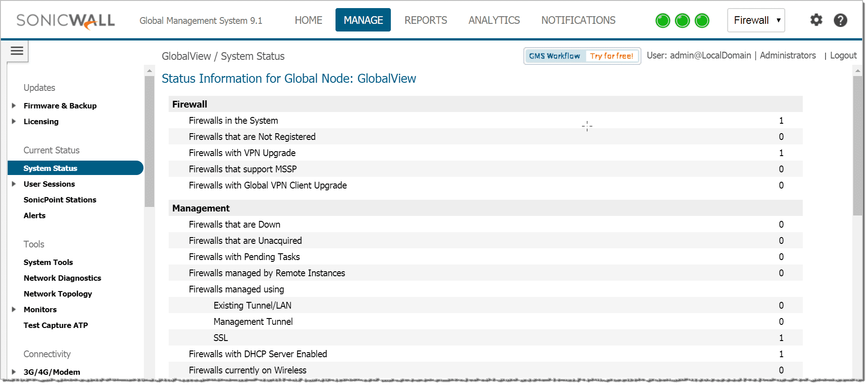Click the sidebar scrollbar thumb
Screen dimensions: 868x386
pyautogui.click(x=149, y=141)
